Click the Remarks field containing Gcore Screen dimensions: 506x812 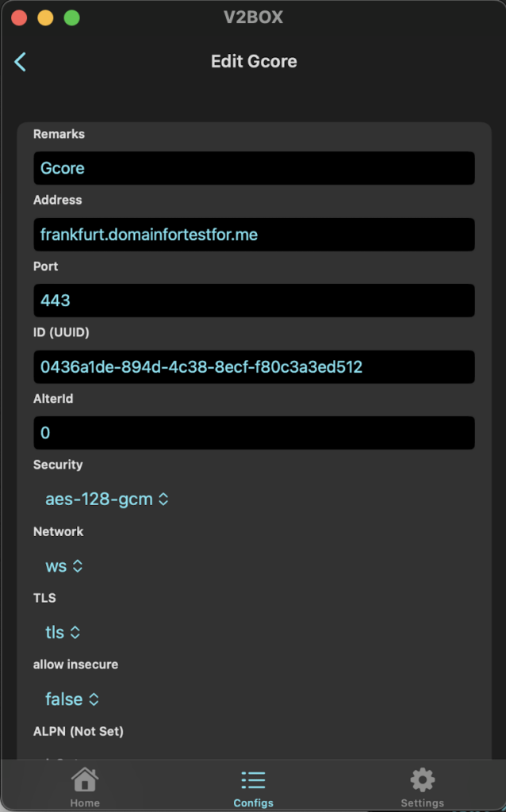[255, 168]
